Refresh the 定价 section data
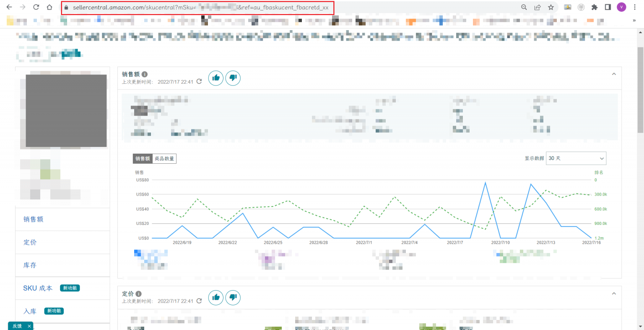644x330 pixels. (199, 301)
